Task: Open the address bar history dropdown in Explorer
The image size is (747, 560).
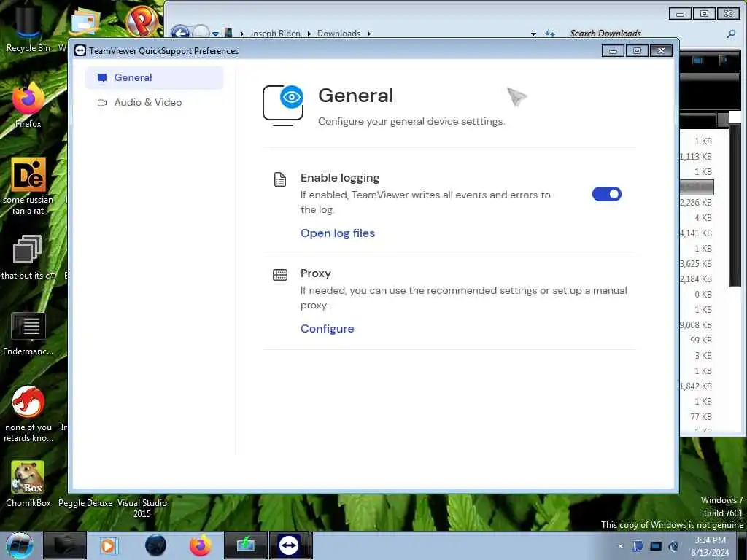Action: pyautogui.click(x=533, y=34)
